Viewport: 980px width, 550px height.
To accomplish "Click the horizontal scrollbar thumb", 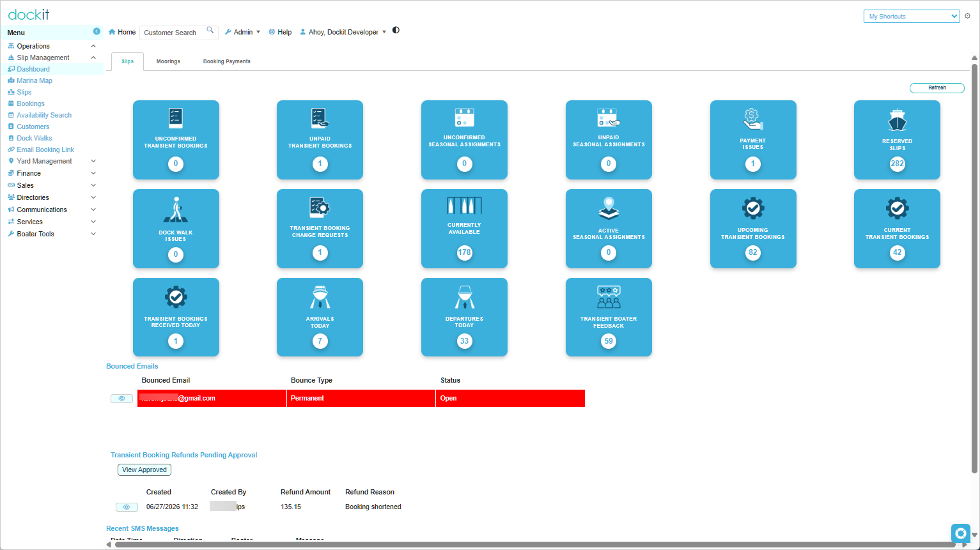I will (535, 545).
